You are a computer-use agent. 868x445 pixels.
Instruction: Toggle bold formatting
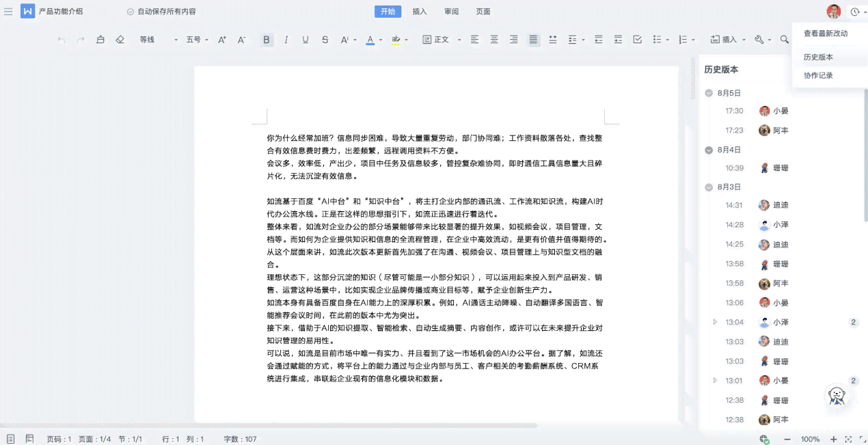click(267, 40)
